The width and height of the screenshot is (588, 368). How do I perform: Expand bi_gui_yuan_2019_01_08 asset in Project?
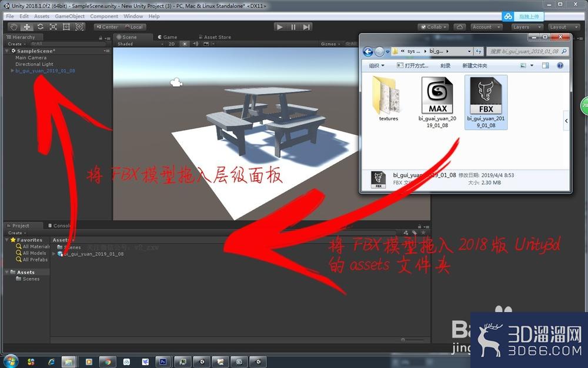click(x=54, y=254)
